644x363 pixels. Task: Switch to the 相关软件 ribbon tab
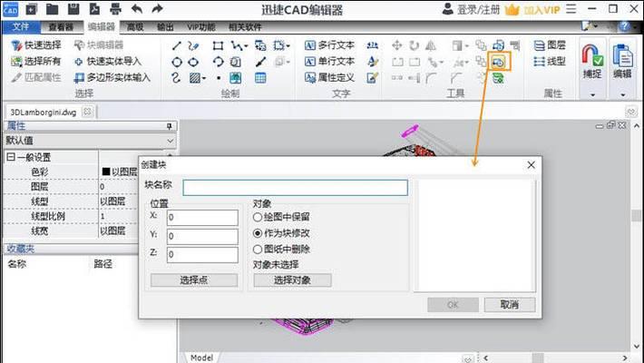pos(245,27)
